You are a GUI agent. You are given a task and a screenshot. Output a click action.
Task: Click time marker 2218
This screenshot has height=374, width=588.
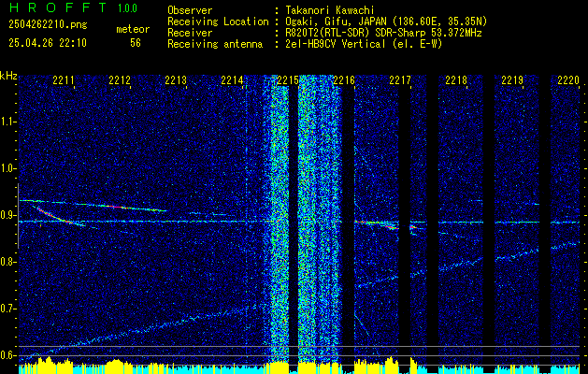456,79
